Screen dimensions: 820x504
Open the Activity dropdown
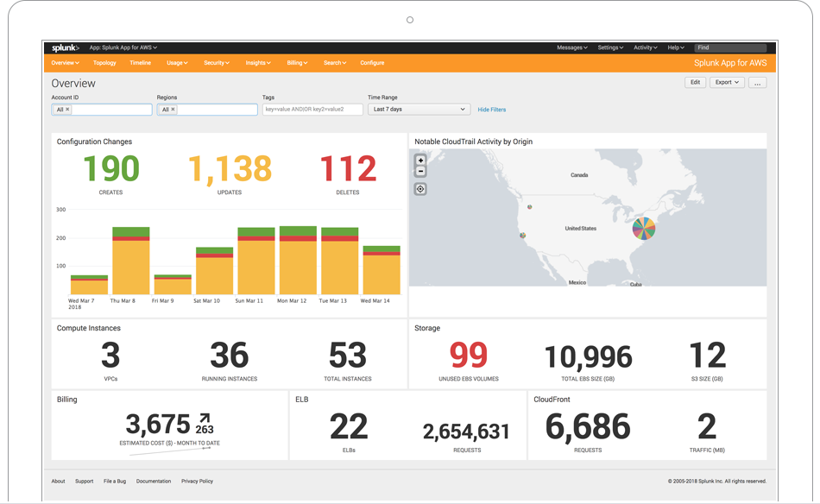click(646, 47)
